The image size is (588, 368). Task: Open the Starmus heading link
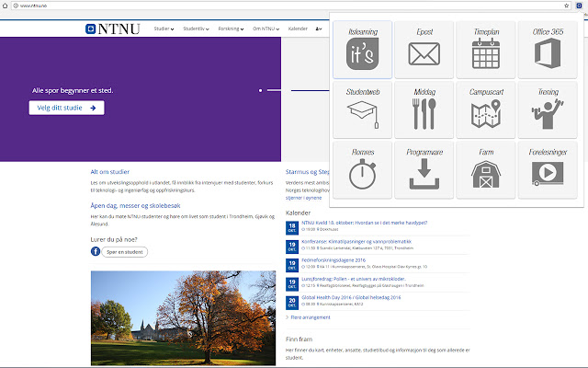tap(307, 172)
